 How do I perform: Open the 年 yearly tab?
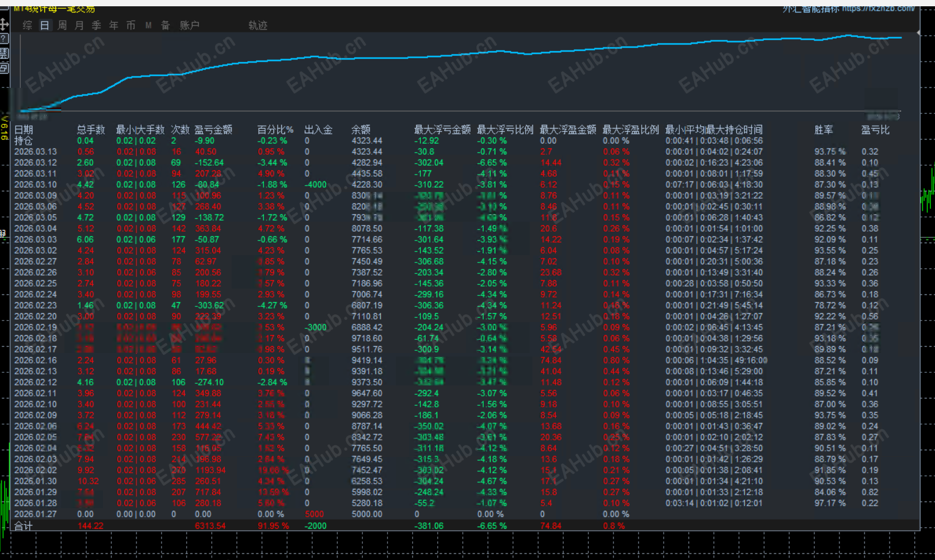tap(114, 25)
